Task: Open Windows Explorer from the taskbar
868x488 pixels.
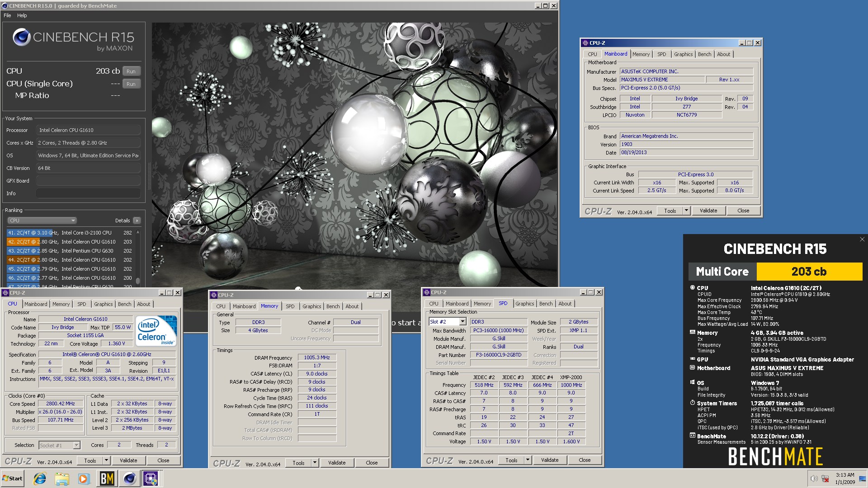Action: pyautogui.click(x=62, y=479)
